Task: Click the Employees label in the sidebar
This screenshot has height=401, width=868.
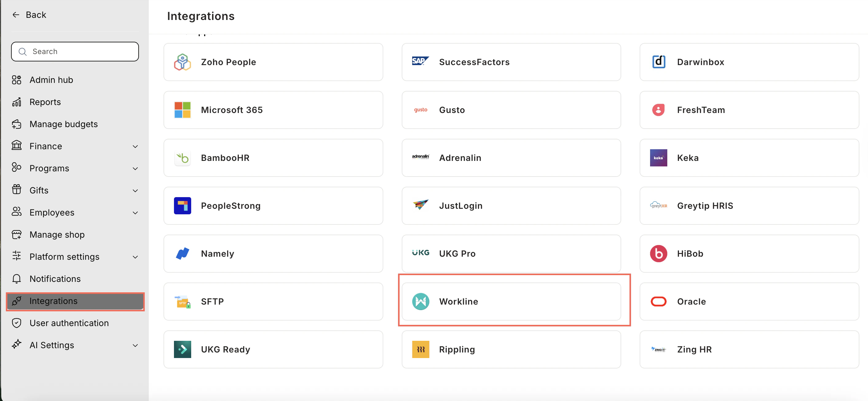Action: click(52, 213)
